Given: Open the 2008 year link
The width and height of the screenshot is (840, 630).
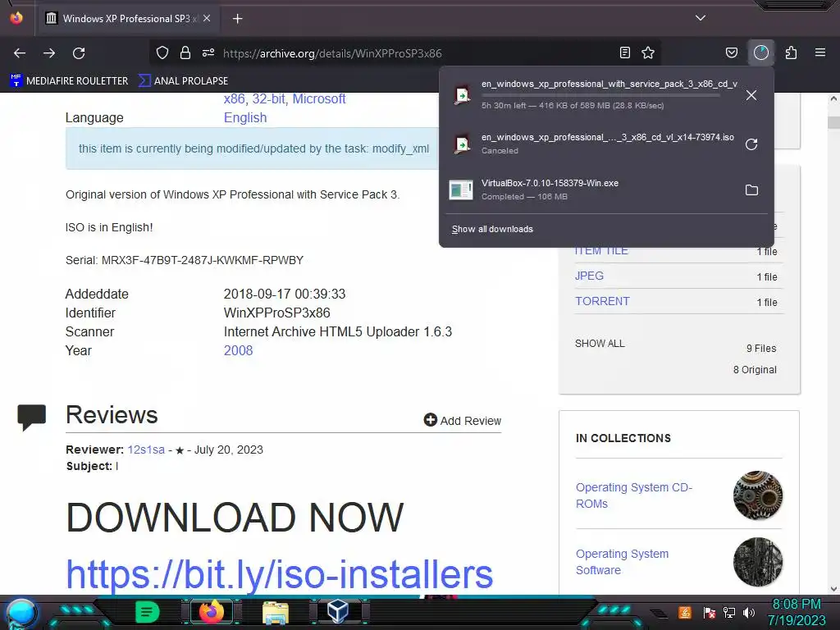Looking at the screenshot, I should tap(239, 350).
